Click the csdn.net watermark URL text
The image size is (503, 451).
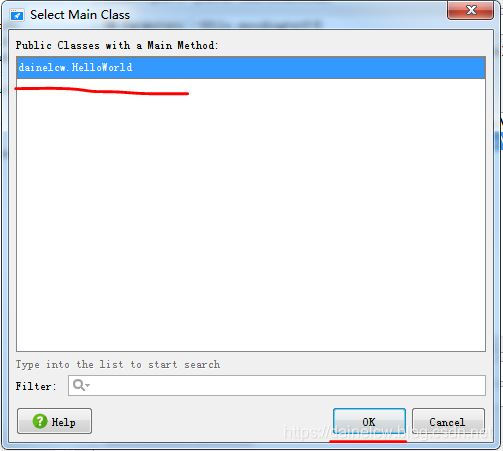387,432
